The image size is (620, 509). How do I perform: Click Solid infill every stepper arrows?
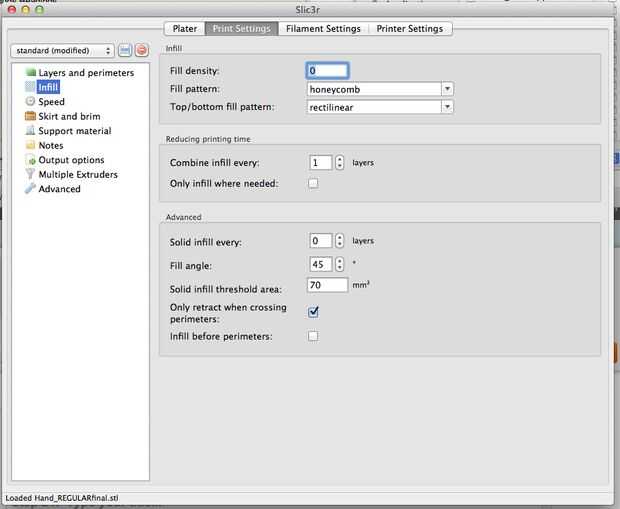click(339, 241)
